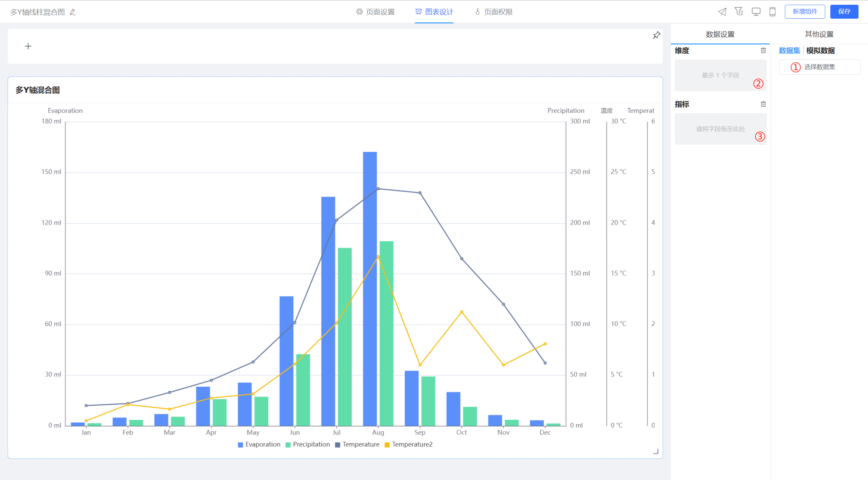The height and width of the screenshot is (480, 868).
Task: Click the plus icon to add filter
Action: pyautogui.click(x=28, y=46)
